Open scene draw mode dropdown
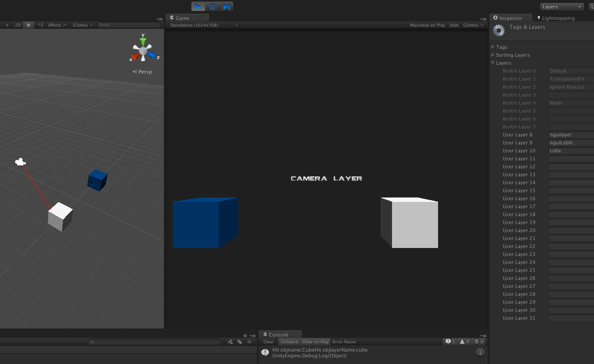Screen dimensions: 594x364 click(5, 25)
